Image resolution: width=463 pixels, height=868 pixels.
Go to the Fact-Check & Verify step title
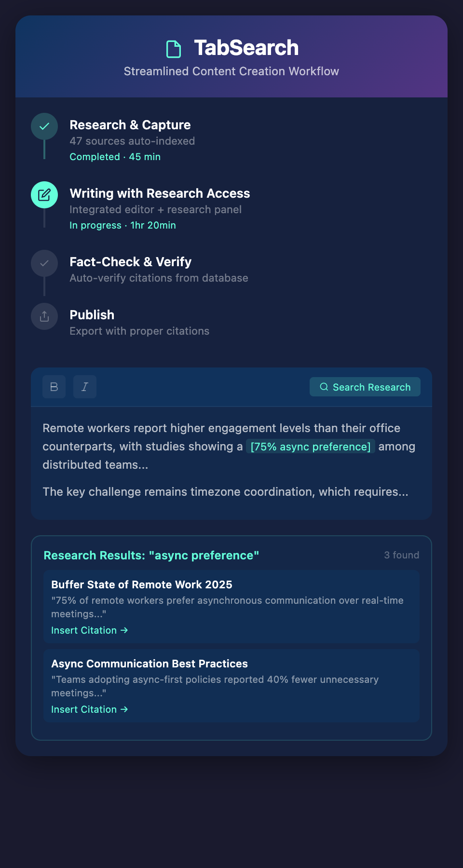click(130, 262)
